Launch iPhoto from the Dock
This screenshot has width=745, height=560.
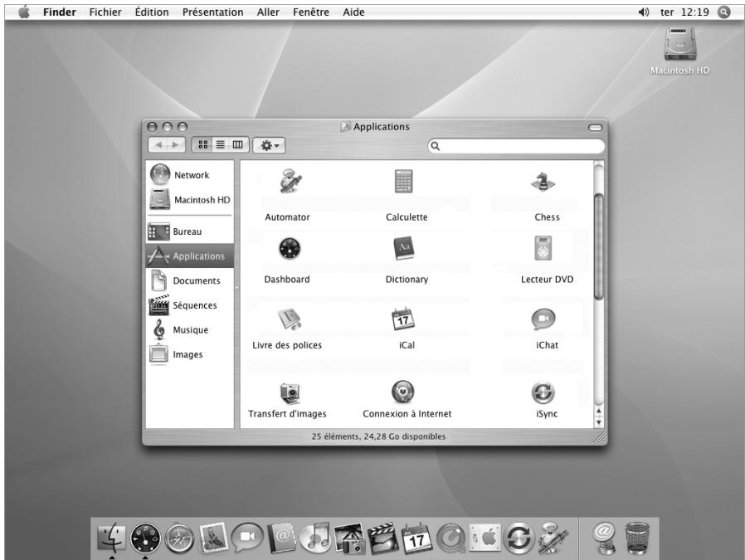coord(349,538)
